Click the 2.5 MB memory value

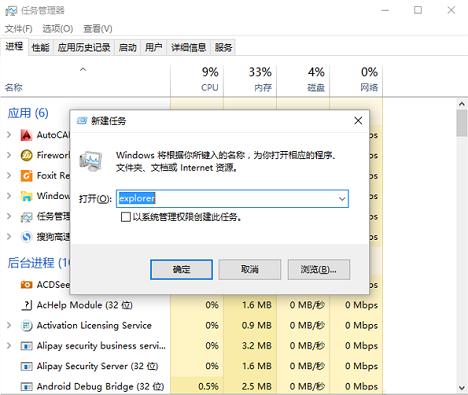pyautogui.click(x=257, y=387)
